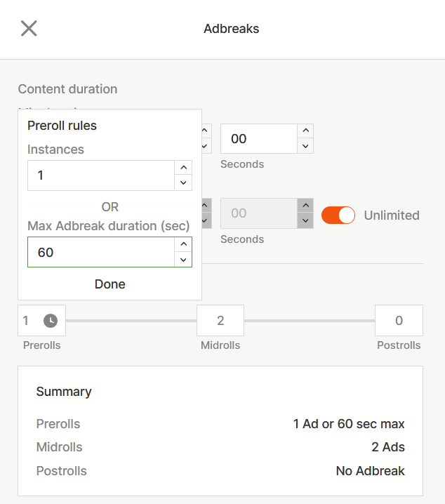Select the Postrolls count box
445x504 pixels.
pos(399,321)
